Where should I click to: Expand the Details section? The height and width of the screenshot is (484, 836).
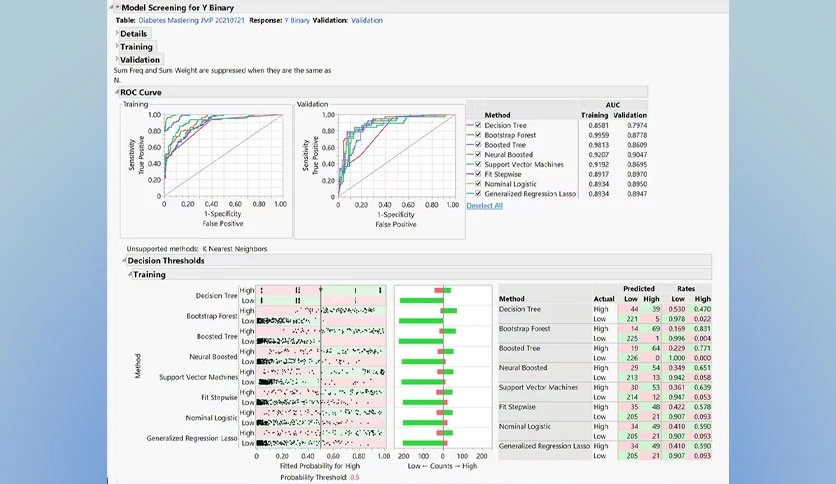[117, 33]
